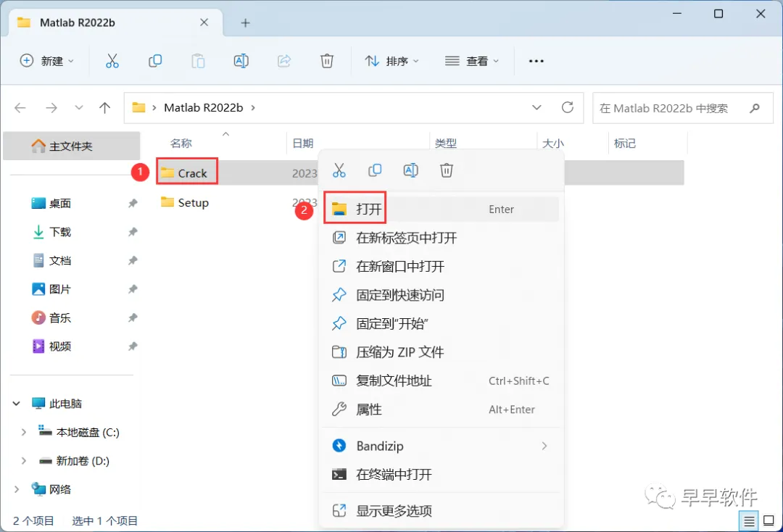783x532 pixels.
Task: Add a new tab with plus button
Action: coord(245,23)
